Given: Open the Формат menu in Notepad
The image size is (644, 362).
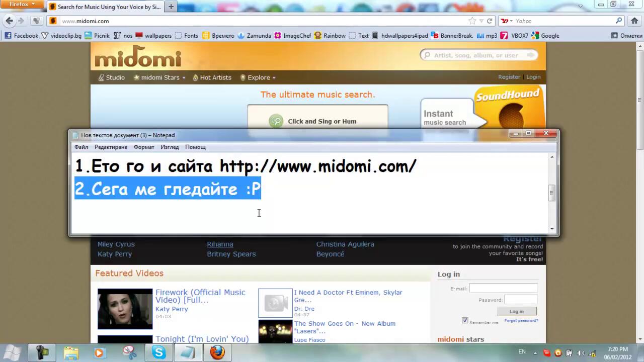Looking at the screenshot, I should [x=144, y=147].
